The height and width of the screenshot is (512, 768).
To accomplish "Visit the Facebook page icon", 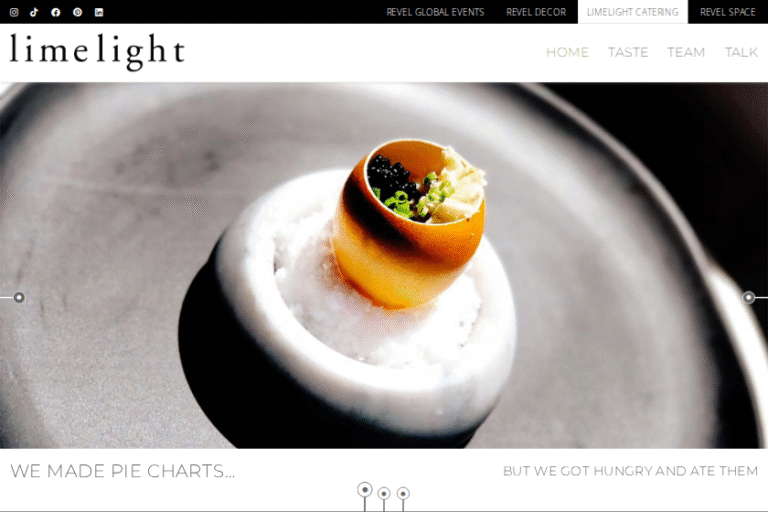I will coord(56,12).
